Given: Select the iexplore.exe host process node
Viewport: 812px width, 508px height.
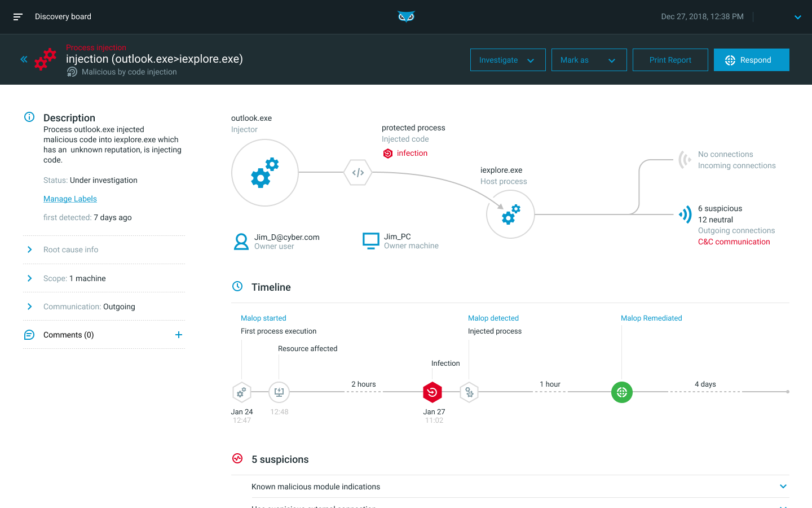Looking at the screenshot, I should point(510,214).
